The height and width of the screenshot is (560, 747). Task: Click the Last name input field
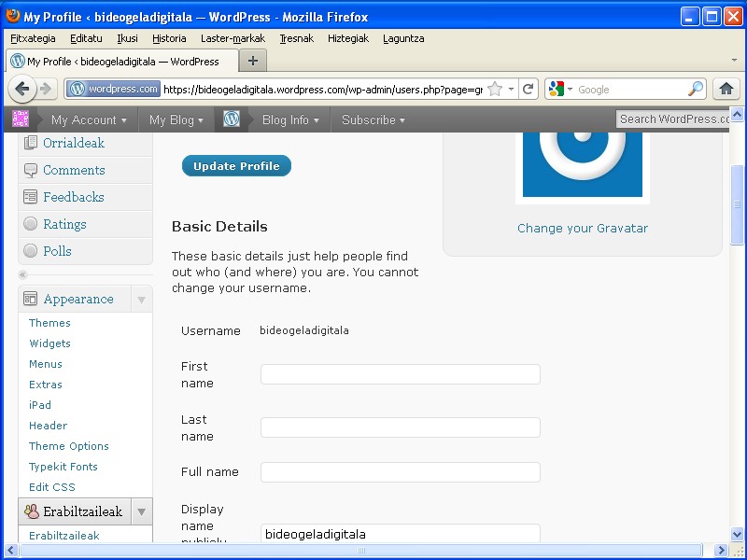(401, 427)
